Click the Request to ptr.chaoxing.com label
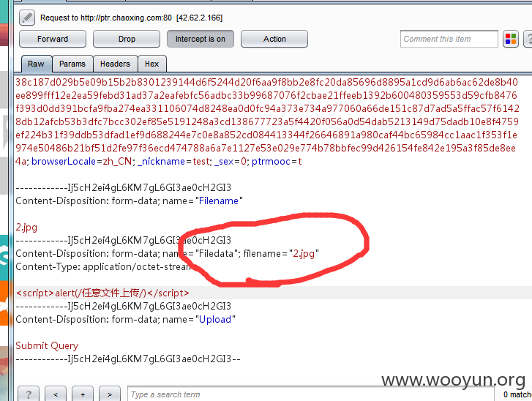 pyautogui.click(x=131, y=18)
